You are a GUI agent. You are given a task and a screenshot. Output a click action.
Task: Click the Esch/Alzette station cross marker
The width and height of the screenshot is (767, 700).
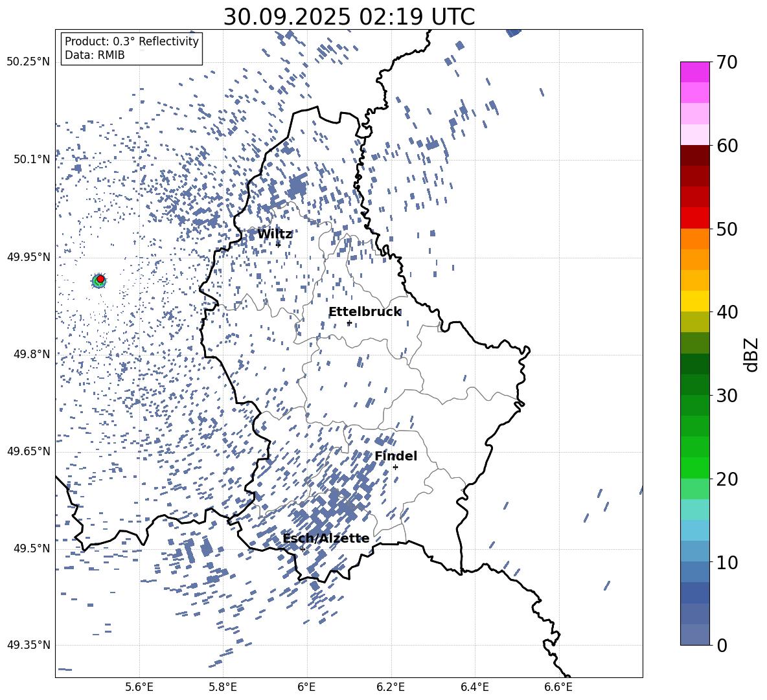click(303, 549)
